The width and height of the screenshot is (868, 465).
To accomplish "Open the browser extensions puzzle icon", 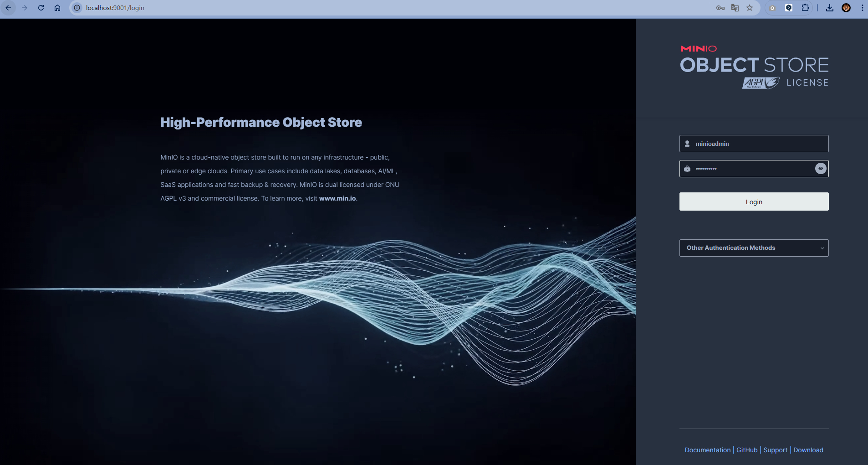I will (x=805, y=8).
